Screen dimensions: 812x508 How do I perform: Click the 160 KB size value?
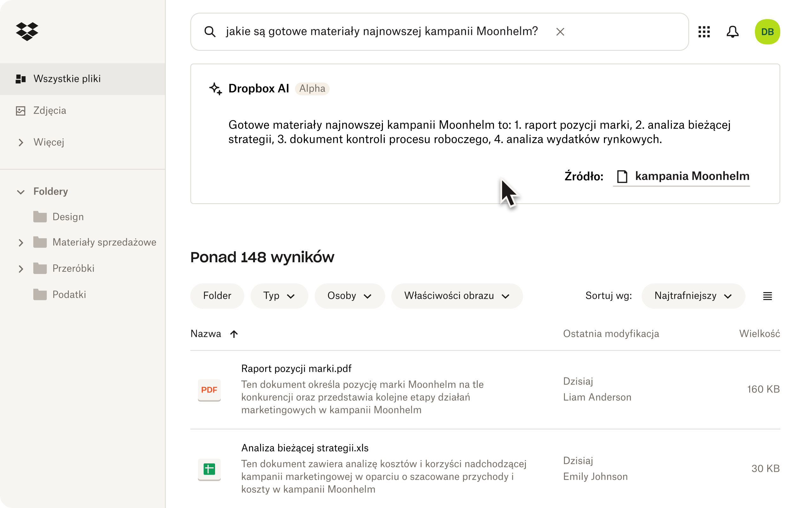pyautogui.click(x=763, y=389)
